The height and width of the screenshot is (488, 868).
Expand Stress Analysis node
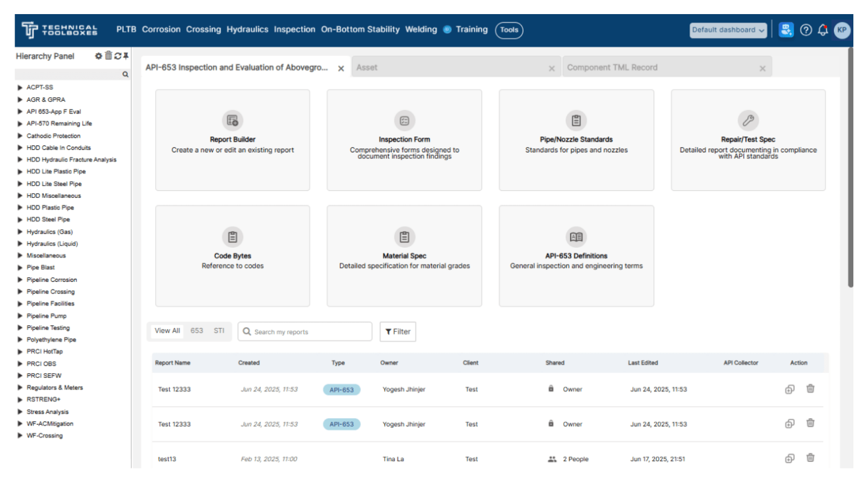[20, 412]
